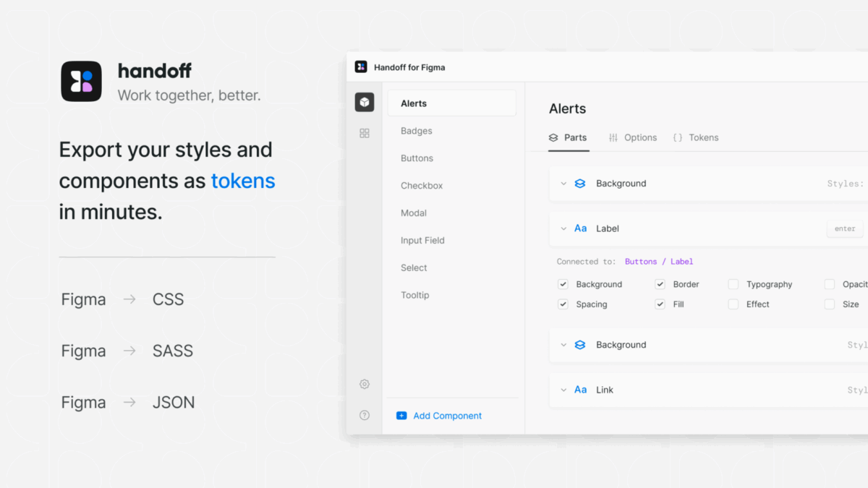This screenshot has height=488, width=868.
Task: Collapse the Label part row chevron
Action: click(x=563, y=228)
